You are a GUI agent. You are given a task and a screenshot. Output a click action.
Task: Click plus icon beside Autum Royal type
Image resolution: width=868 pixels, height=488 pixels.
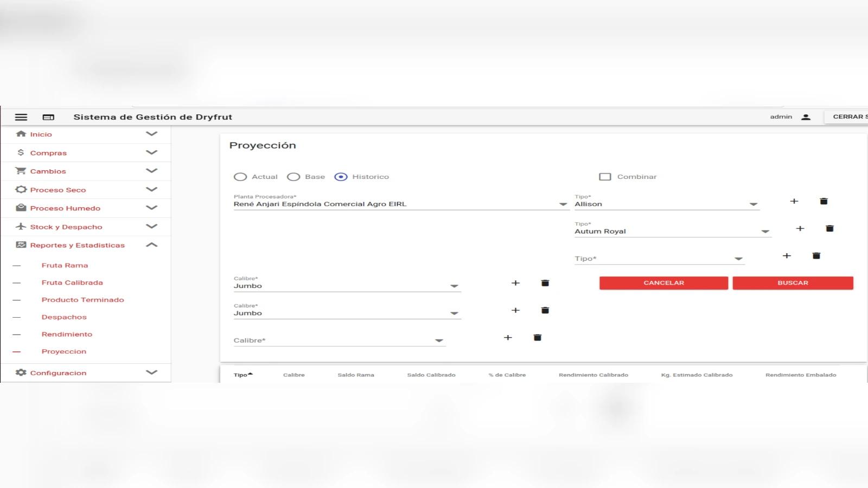pyautogui.click(x=800, y=228)
